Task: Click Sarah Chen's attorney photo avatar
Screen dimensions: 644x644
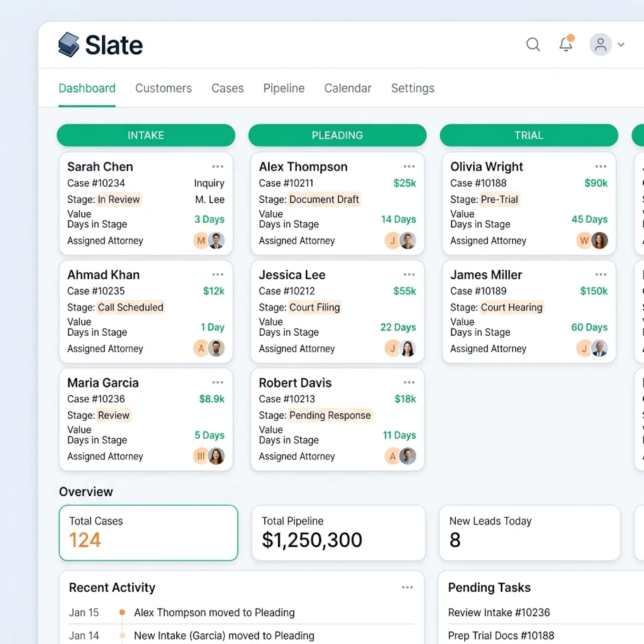Action: click(x=217, y=241)
